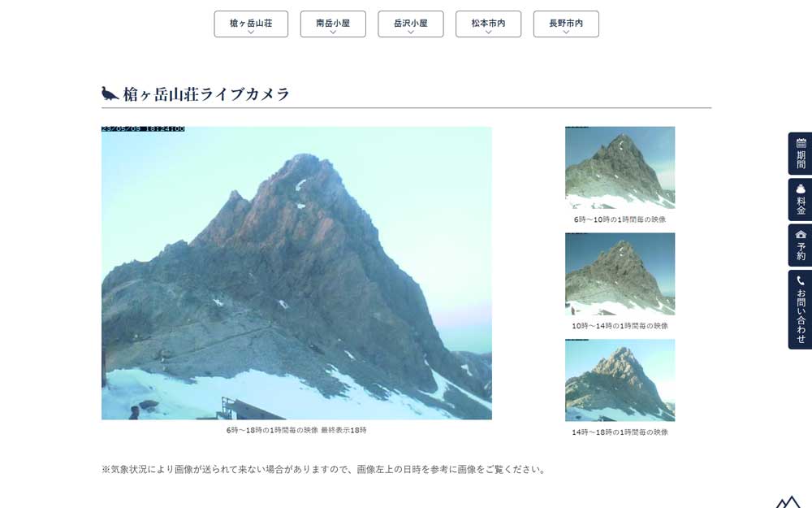View the 10時〜14時 hourly thumbnail
Viewport: 812px width, 508px height.
click(620, 274)
